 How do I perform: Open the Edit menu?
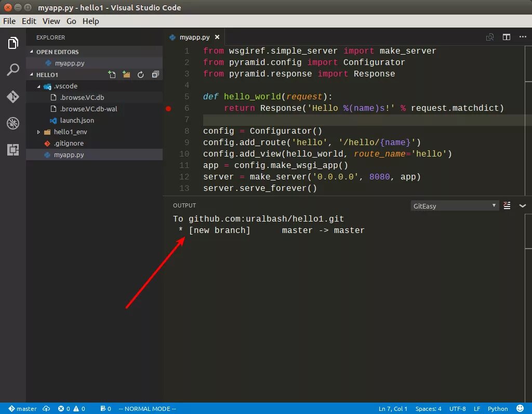[29, 21]
